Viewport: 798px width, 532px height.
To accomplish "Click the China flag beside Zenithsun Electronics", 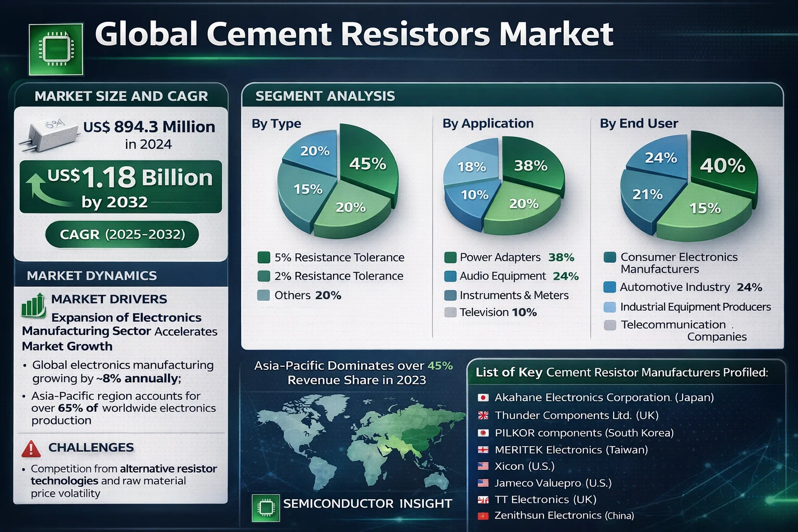I will point(483,516).
